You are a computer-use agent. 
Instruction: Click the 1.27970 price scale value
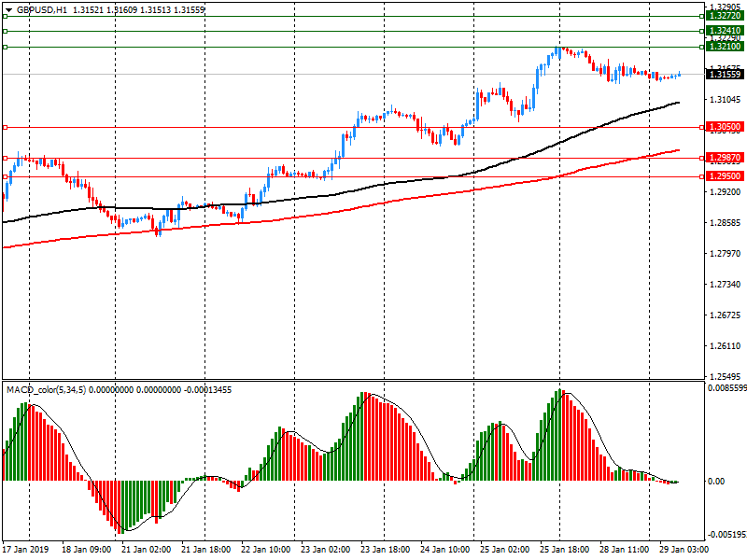tap(726, 254)
